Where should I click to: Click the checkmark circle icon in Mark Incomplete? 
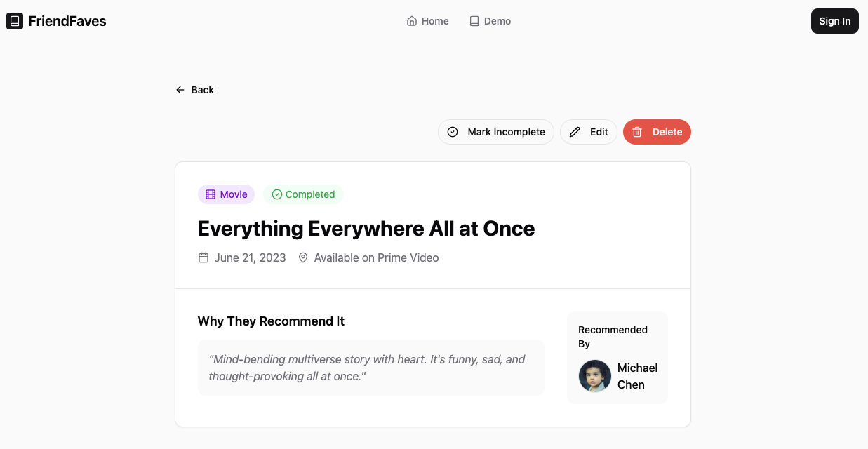tap(453, 132)
